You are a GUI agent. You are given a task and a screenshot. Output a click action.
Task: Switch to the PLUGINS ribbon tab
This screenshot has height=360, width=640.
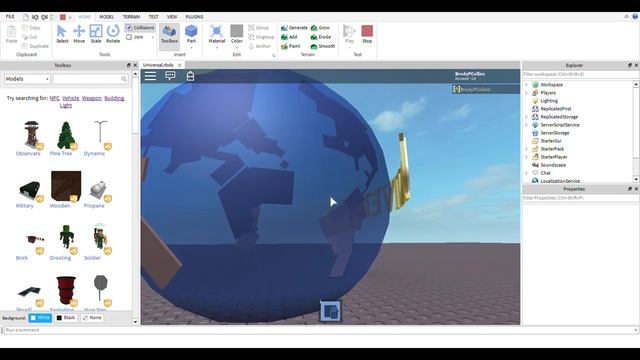click(x=194, y=17)
